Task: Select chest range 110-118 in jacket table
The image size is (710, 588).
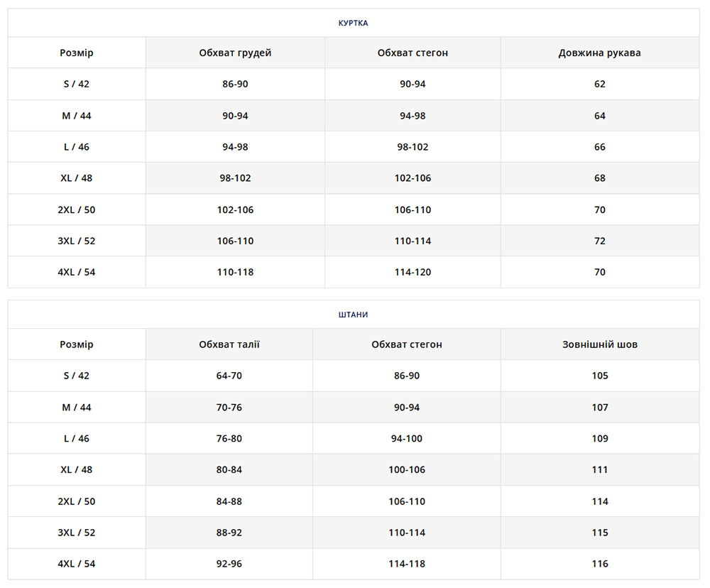Action: (x=235, y=272)
